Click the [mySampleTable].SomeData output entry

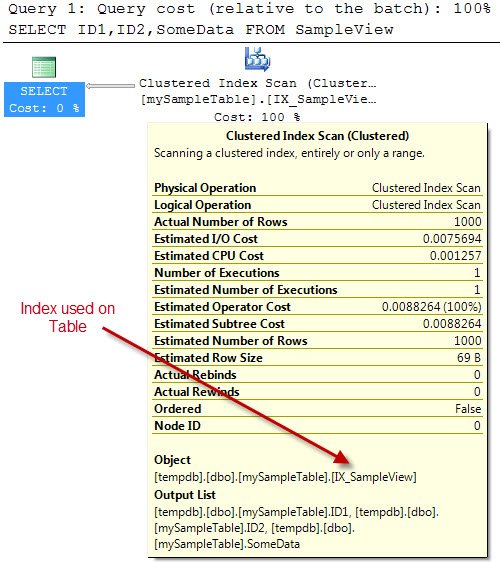coord(227,544)
